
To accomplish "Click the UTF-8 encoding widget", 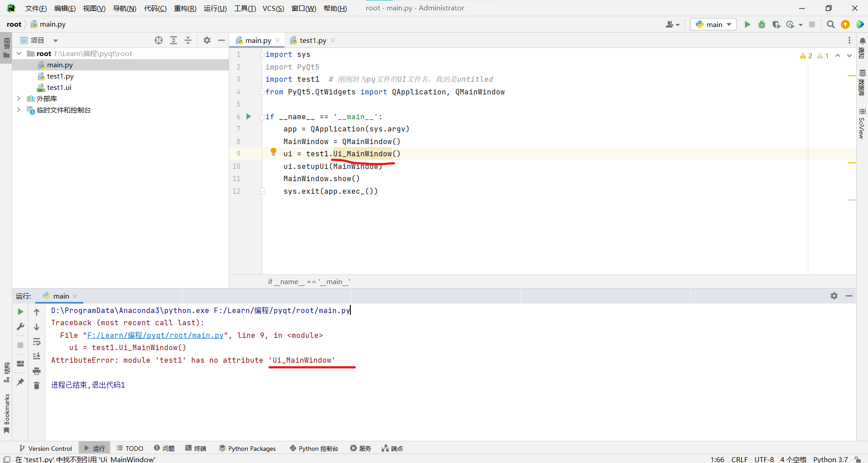I will tap(764, 459).
